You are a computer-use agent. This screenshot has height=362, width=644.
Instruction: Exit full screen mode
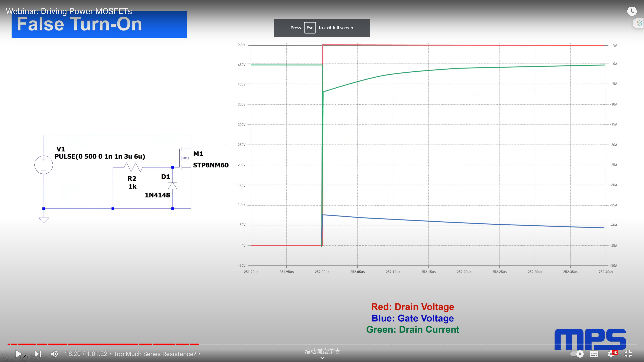tap(628, 354)
